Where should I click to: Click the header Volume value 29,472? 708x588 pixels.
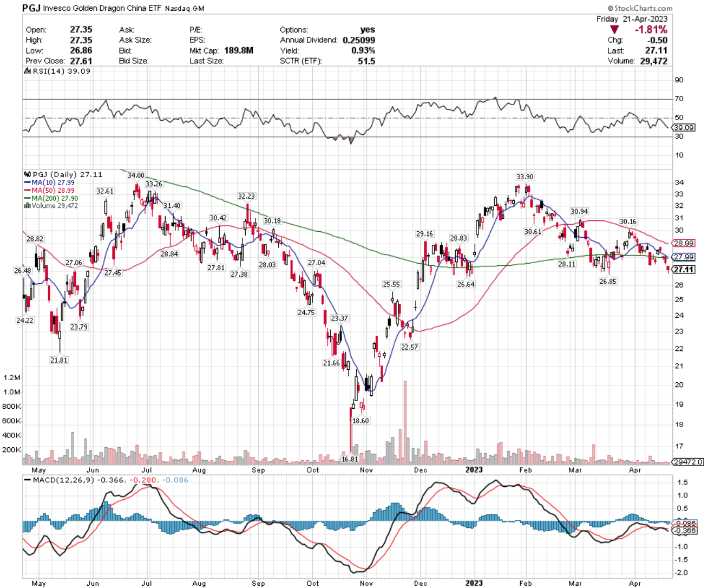[653, 61]
